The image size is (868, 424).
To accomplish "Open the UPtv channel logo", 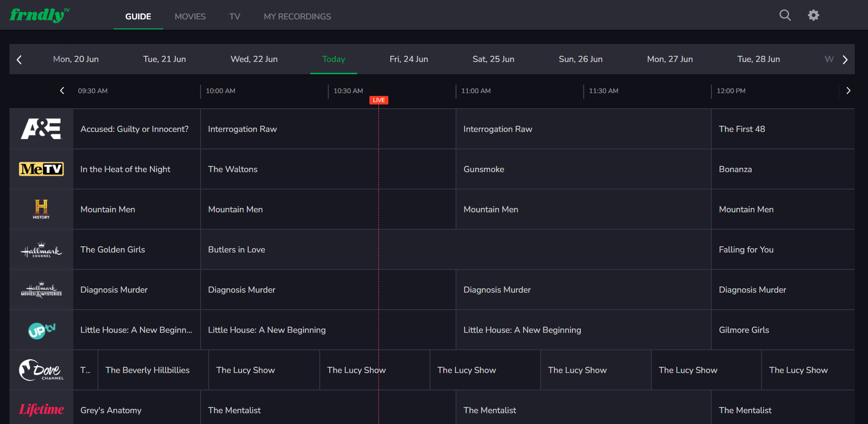I will click(x=41, y=330).
